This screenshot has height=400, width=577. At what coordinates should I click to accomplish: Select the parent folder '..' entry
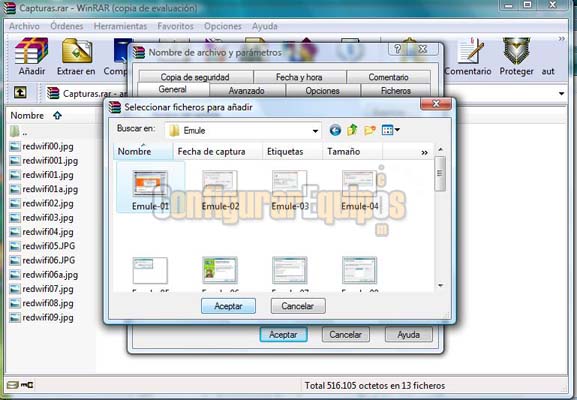click(19, 131)
